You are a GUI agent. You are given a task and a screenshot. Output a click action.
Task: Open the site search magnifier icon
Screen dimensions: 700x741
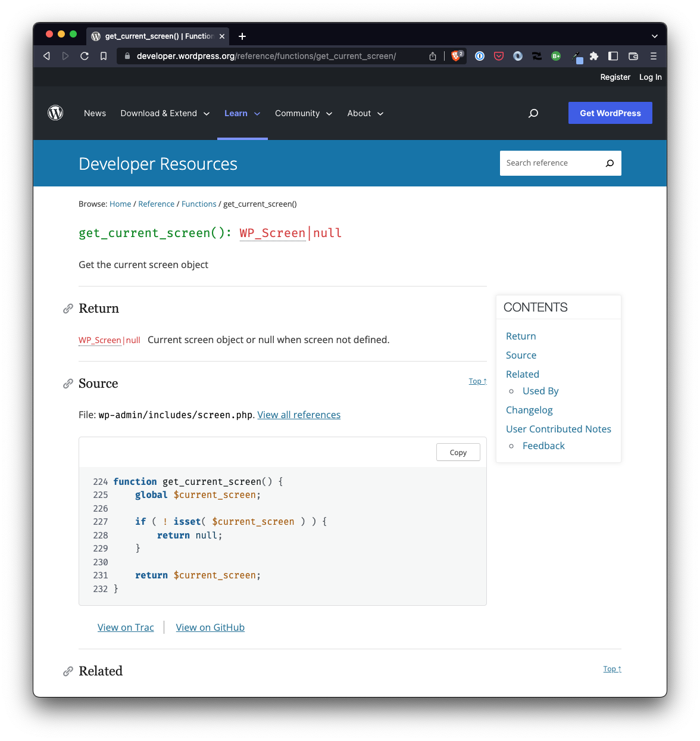(533, 113)
